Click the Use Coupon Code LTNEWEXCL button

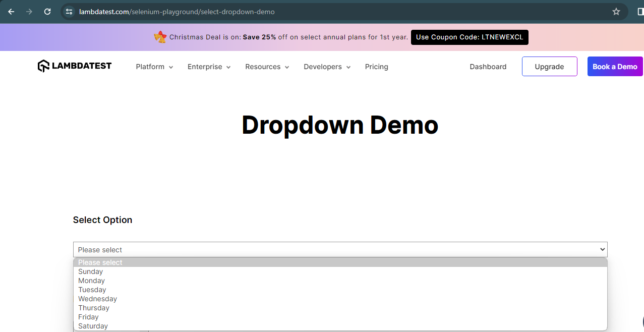pyautogui.click(x=470, y=37)
